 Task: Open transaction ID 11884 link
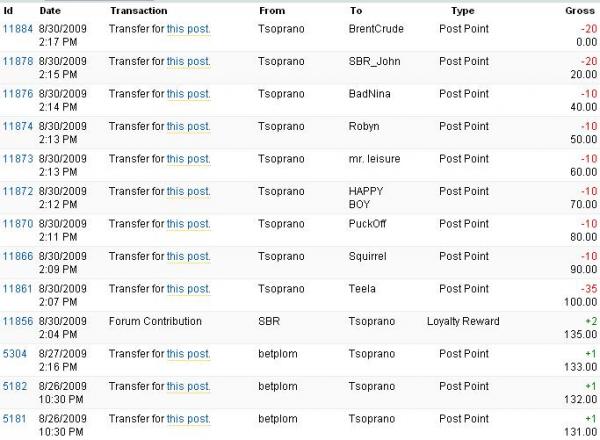(x=17, y=28)
